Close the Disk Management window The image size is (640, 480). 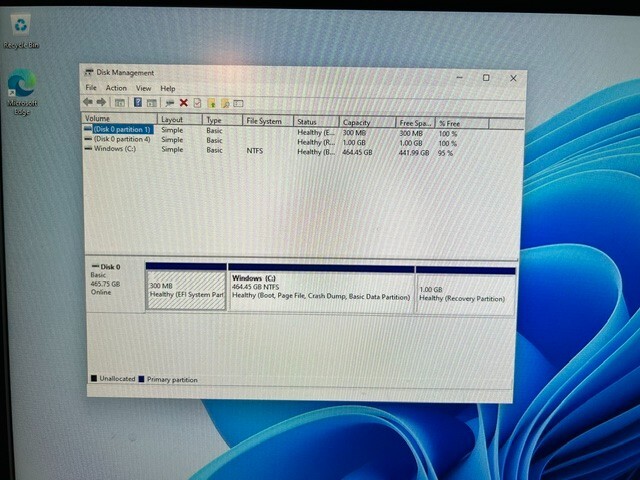click(513, 78)
